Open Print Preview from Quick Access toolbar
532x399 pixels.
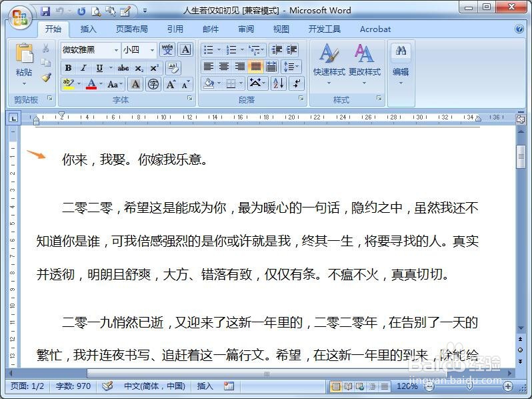click(x=96, y=11)
